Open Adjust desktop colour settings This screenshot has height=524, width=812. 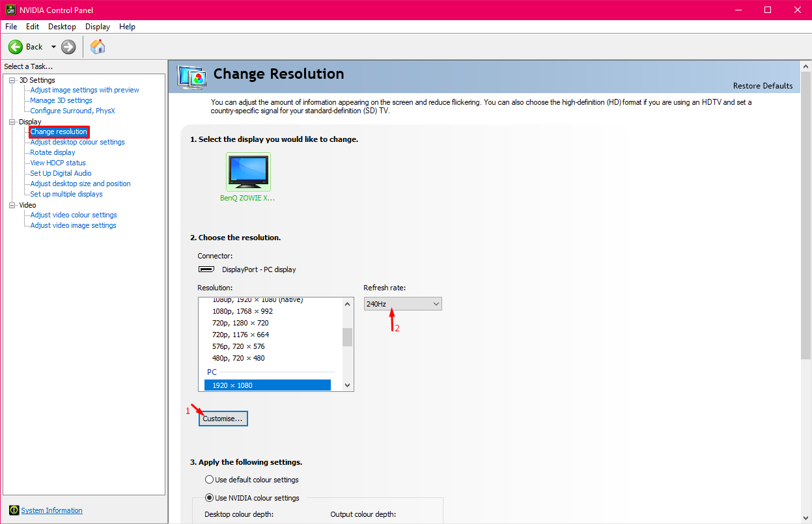point(77,142)
